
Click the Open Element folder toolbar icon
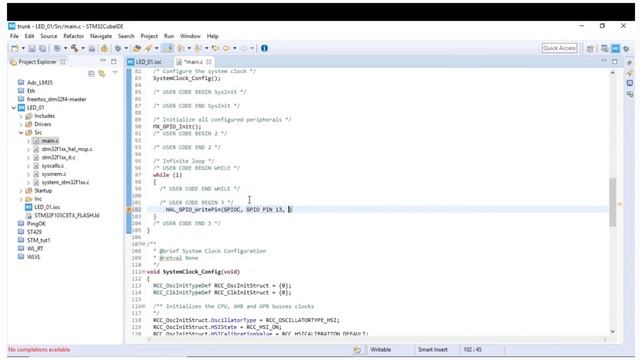point(137,48)
